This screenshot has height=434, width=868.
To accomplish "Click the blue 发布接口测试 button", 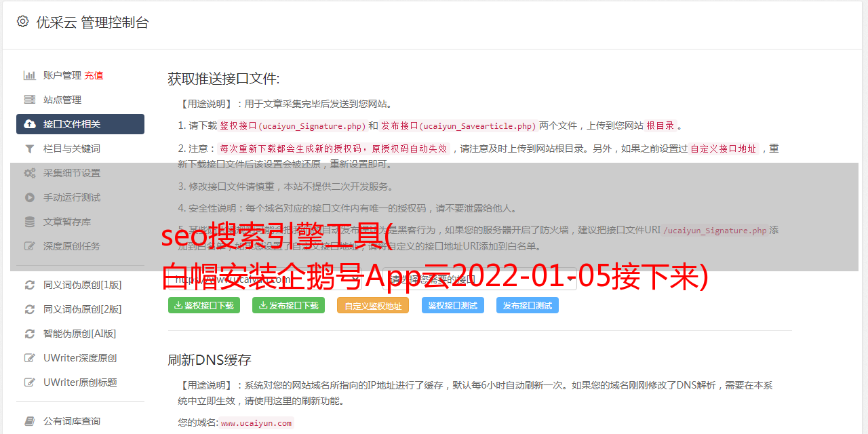I will pyautogui.click(x=528, y=305).
